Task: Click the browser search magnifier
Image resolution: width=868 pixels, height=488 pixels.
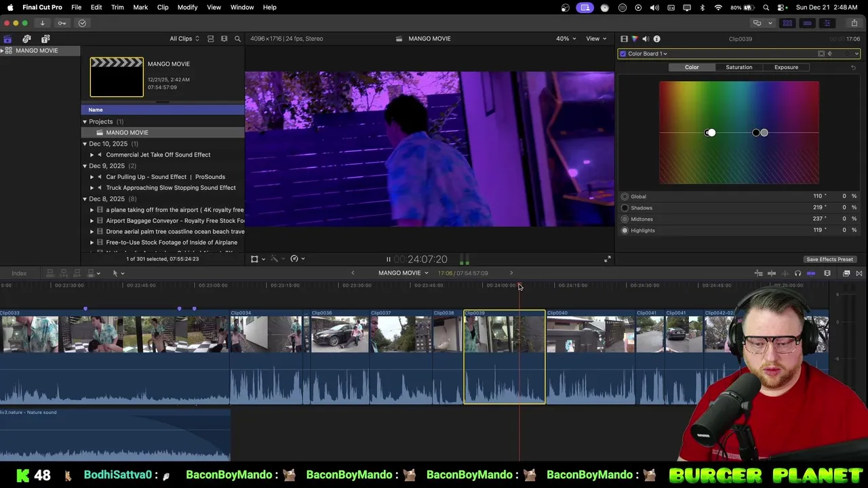Action: point(237,39)
